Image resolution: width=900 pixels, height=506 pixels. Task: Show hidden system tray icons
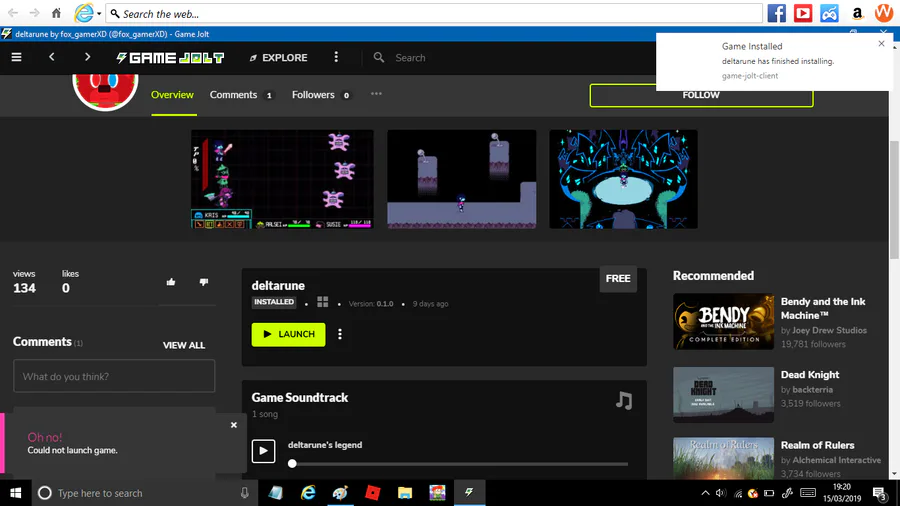tap(705, 493)
